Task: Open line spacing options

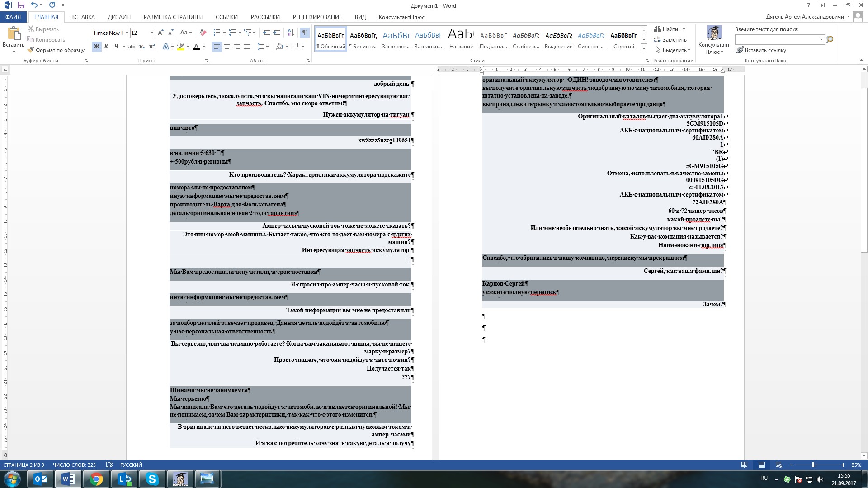Action: [x=261, y=47]
